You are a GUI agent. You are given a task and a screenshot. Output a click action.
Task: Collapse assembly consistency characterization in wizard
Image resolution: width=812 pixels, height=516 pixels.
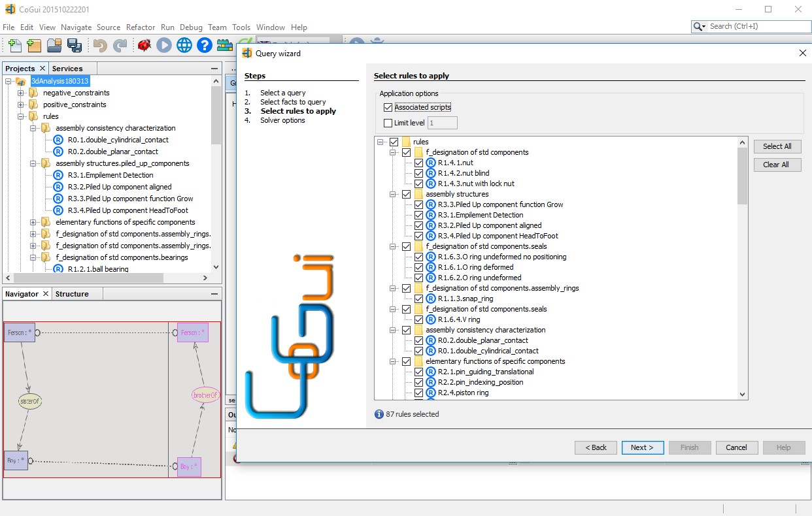click(394, 330)
